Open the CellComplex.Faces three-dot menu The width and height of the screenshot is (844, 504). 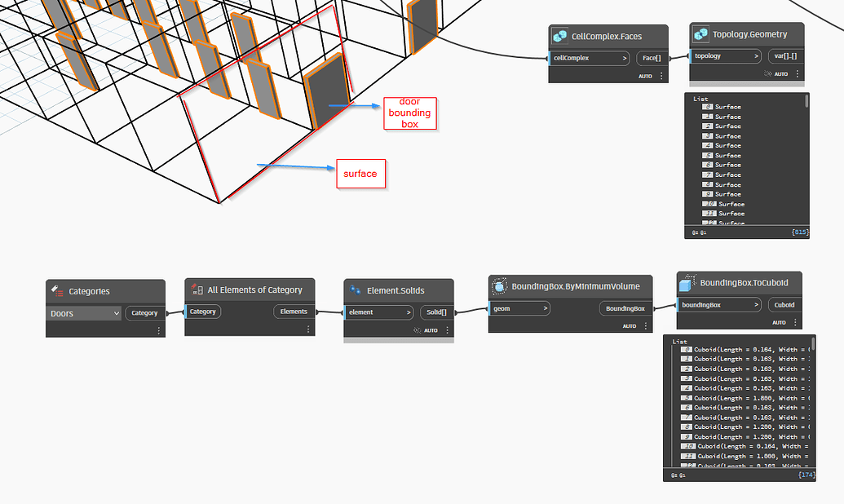(x=661, y=75)
